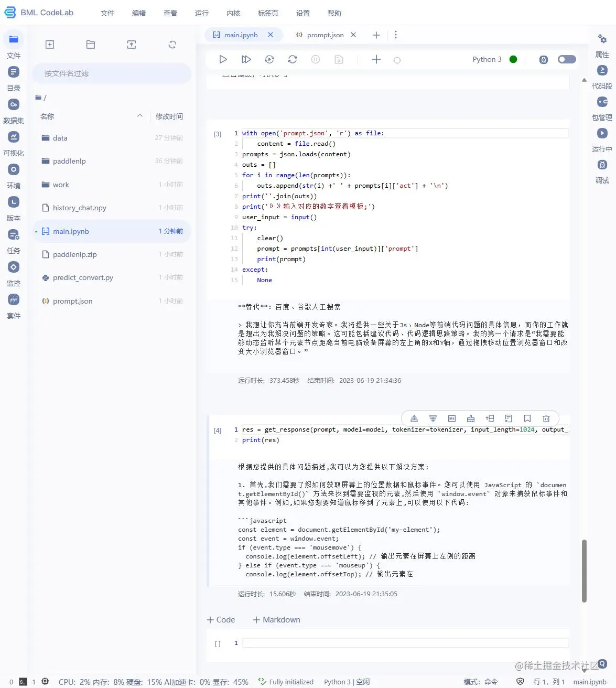The image size is (616, 688).
Task: Restart the notebook kernel
Action: 293,59
